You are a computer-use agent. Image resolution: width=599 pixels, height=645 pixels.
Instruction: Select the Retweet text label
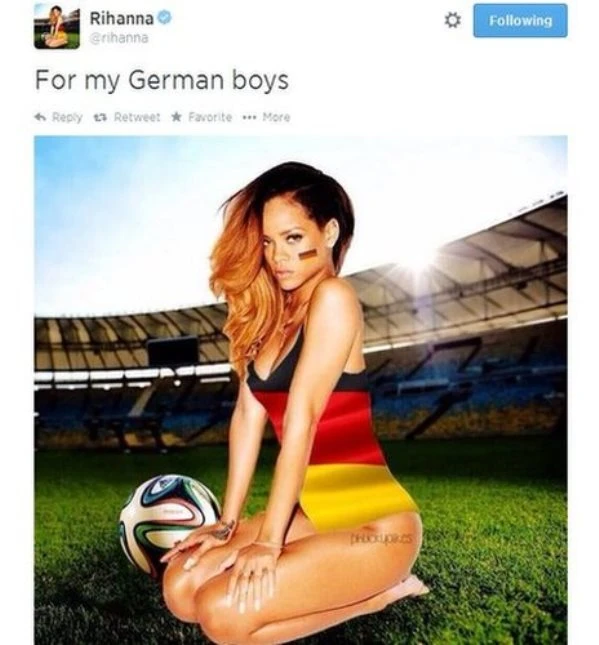click(137, 117)
